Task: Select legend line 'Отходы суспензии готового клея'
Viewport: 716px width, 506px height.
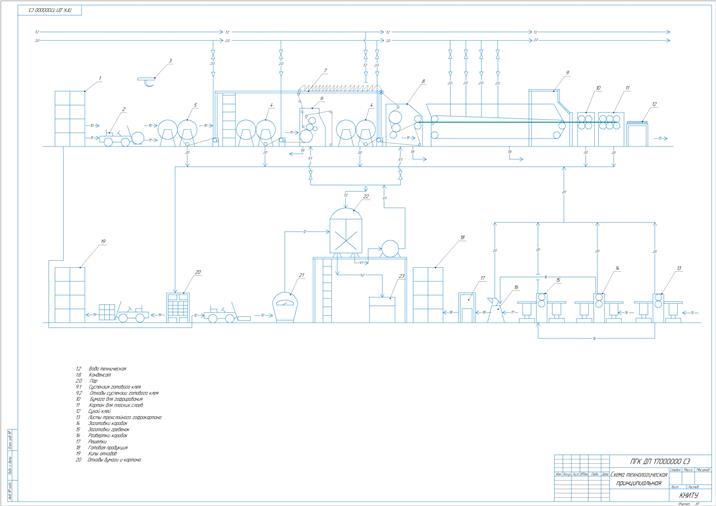Action: pyautogui.click(x=124, y=393)
